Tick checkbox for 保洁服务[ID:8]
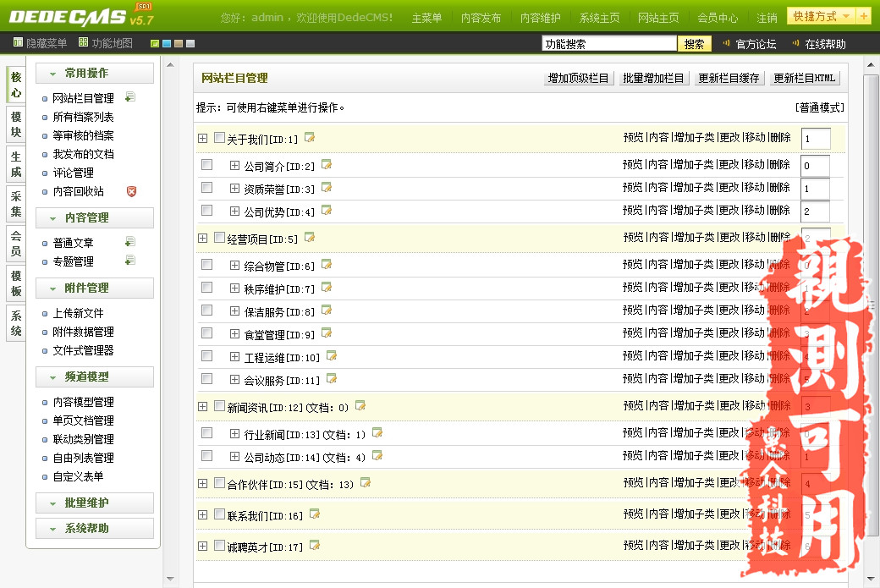 click(207, 310)
